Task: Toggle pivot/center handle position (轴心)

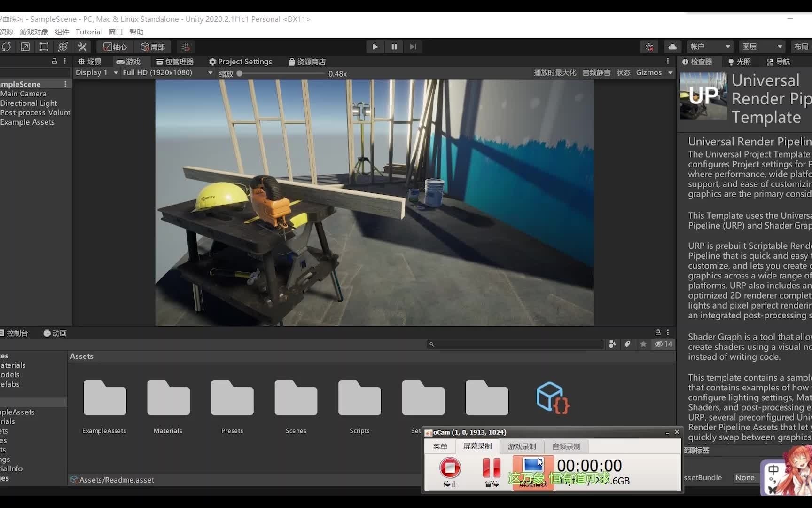Action: point(115,47)
